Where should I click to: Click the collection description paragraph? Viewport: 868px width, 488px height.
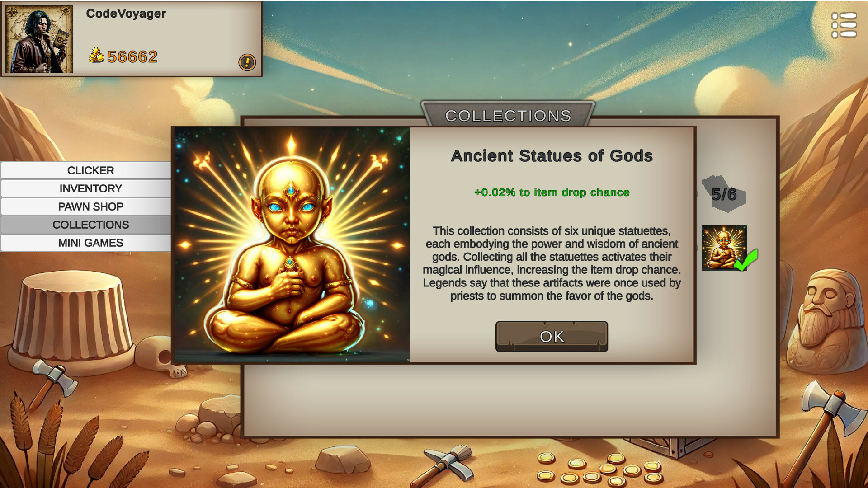click(x=552, y=263)
